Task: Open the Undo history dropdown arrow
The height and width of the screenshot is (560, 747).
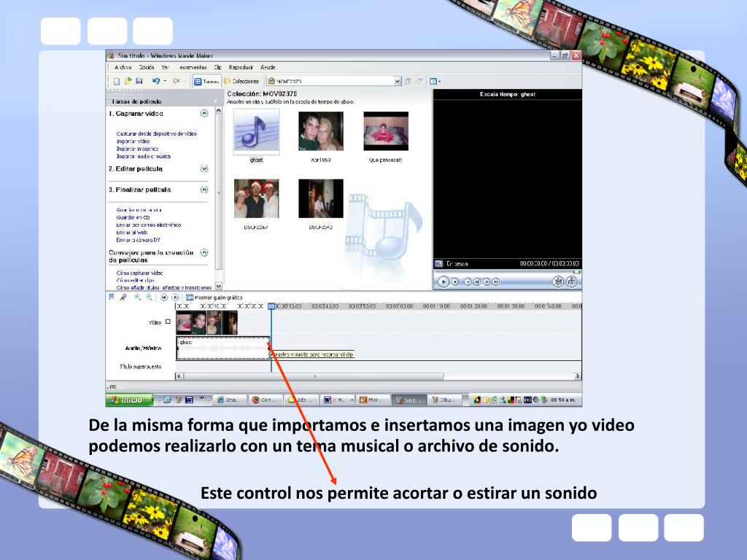Action: coord(166,82)
